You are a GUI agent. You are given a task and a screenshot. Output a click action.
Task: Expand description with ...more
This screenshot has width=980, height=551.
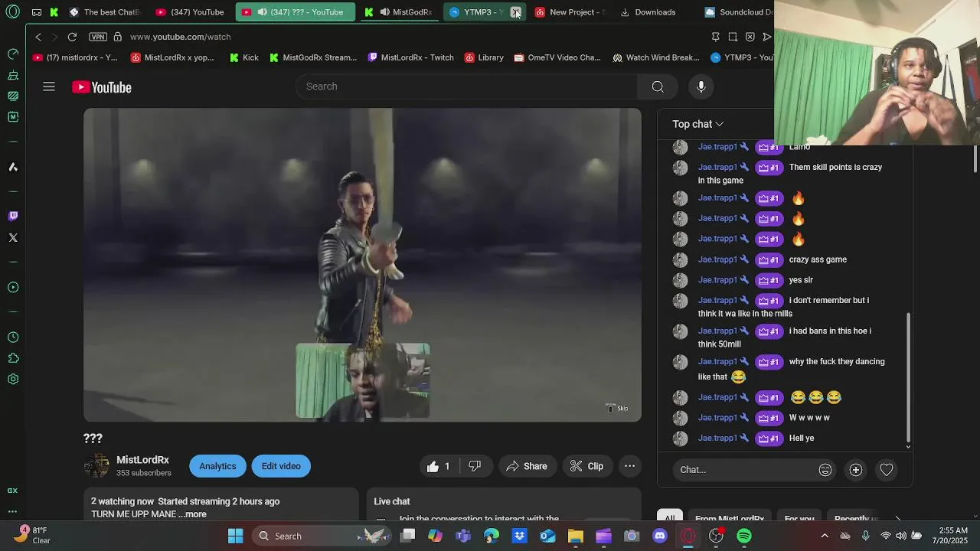pos(192,514)
